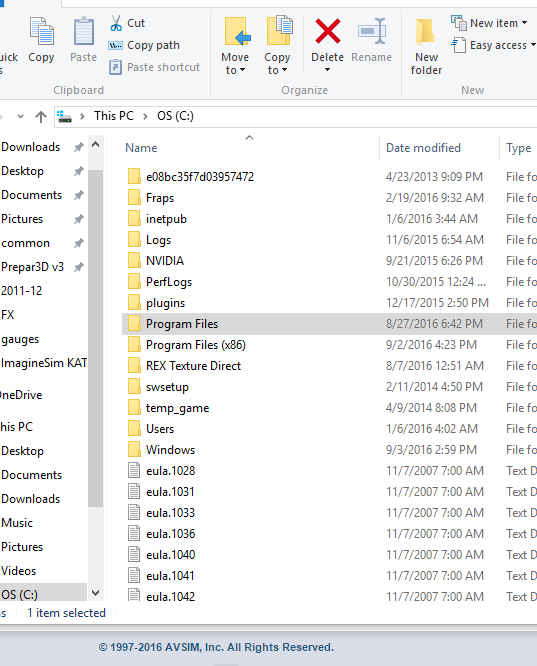
Task: Click the Paste clipboard icon
Action: [84, 31]
